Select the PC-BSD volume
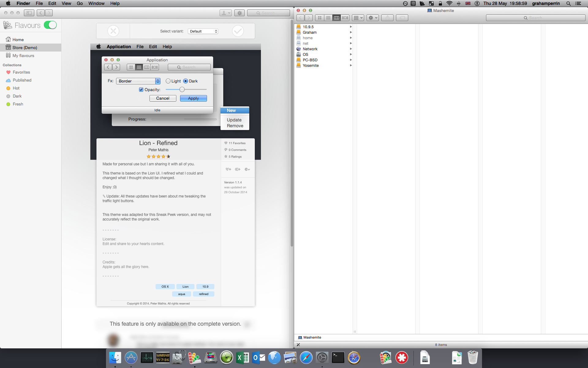 point(323,60)
